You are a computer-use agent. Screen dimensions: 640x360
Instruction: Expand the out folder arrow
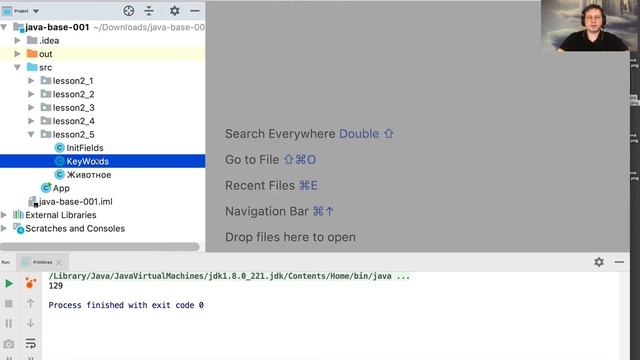[x=18, y=54]
